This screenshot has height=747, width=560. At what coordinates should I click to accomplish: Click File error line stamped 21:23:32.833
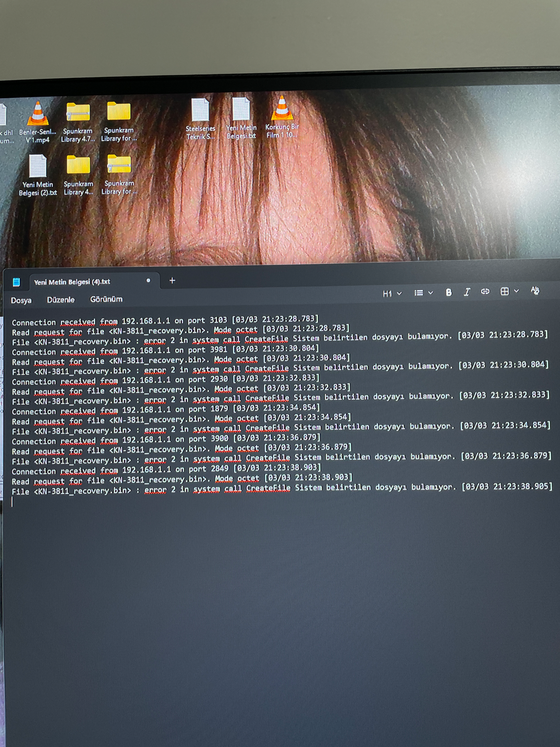pyautogui.click(x=281, y=398)
